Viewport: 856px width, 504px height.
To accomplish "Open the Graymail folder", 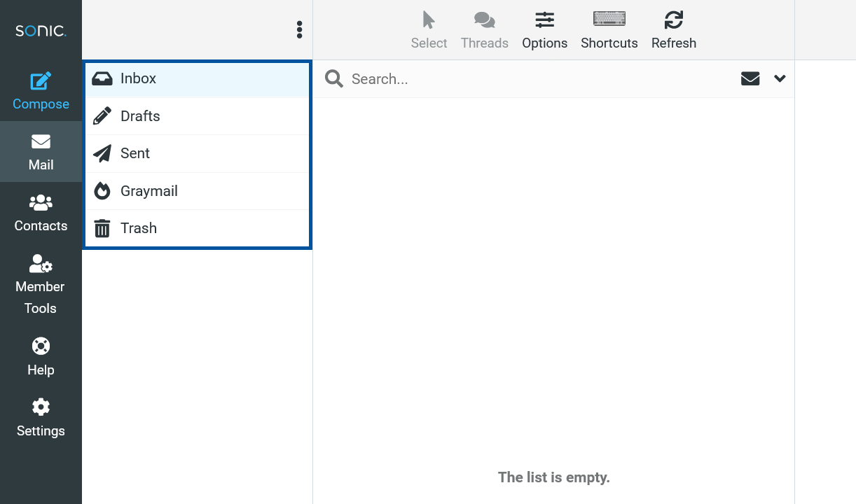I will [197, 191].
